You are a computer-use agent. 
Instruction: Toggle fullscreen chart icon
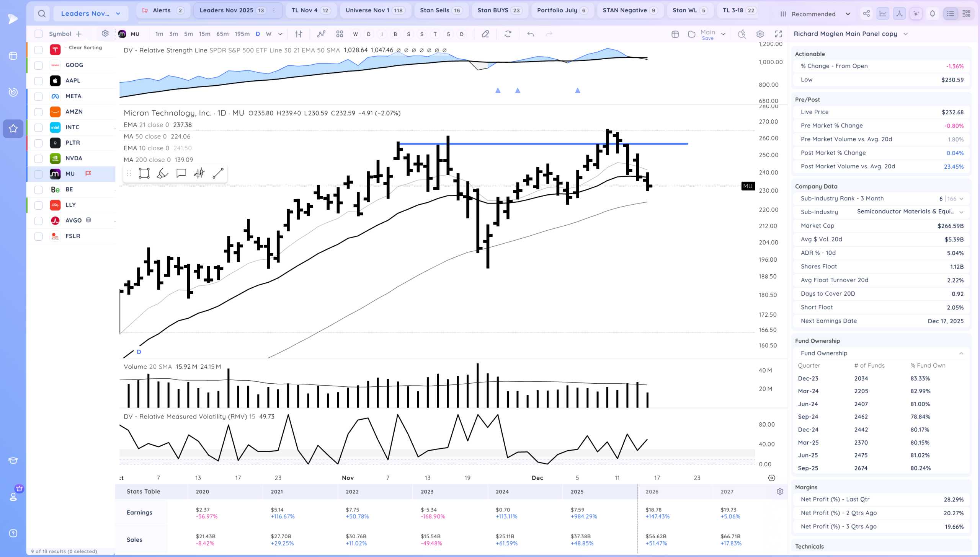pyautogui.click(x=778, y=34)
